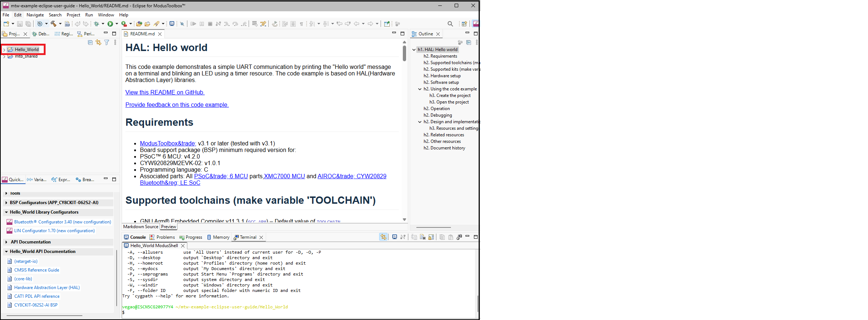This screenshot has width=868, height=320.
Task: Collapse all items in Project Explorer
Action: coord(90,43)
